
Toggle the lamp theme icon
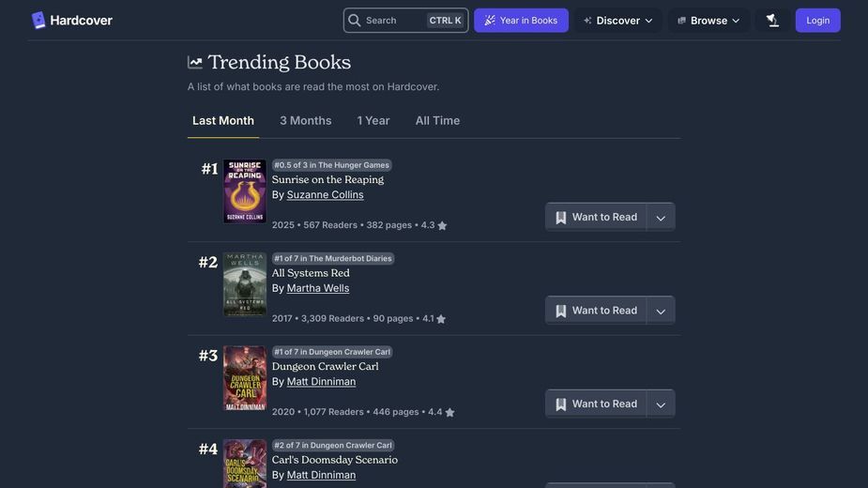(x=773, y=21)
